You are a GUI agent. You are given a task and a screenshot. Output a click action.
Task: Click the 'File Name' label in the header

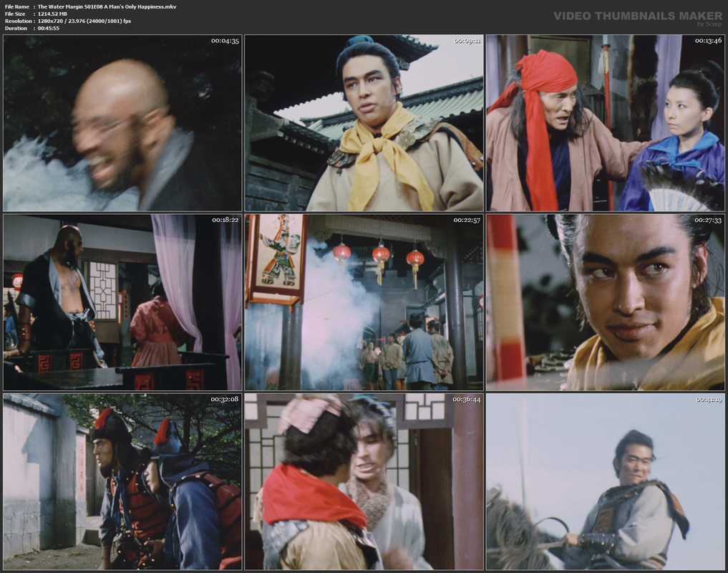(x=17, y=6)
